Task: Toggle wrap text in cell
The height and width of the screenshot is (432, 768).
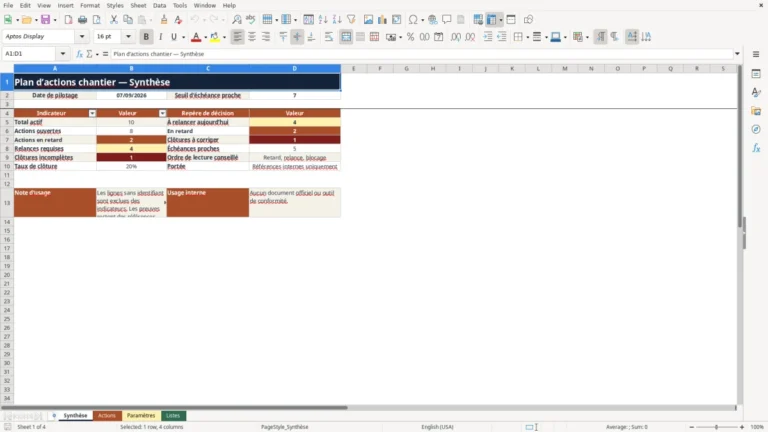Action: coord(329,37)
